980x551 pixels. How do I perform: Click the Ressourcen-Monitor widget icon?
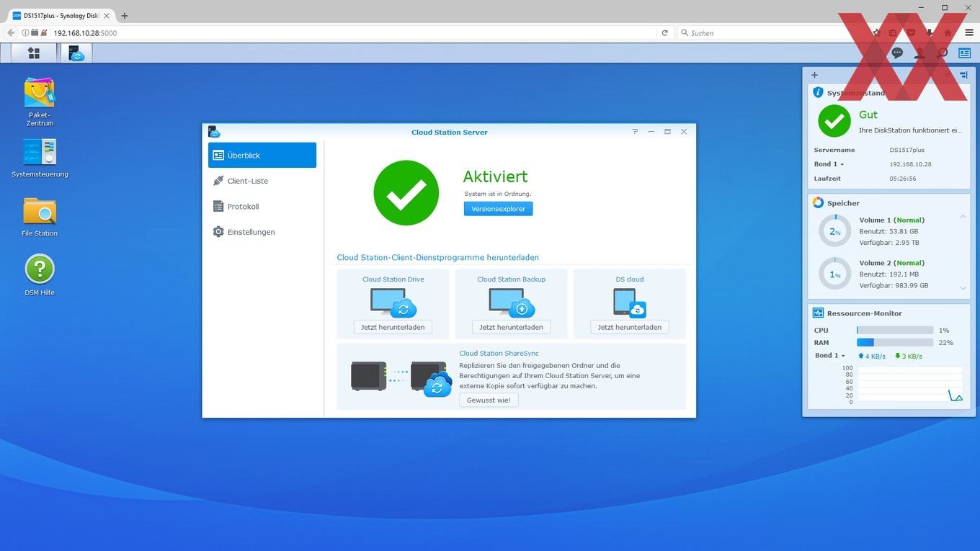[818, 313]
